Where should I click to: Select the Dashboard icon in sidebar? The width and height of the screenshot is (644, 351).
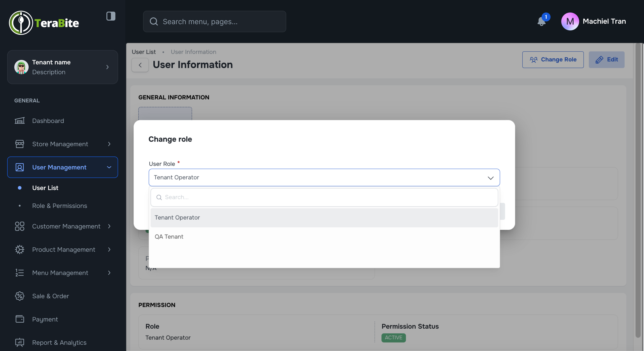19,121
